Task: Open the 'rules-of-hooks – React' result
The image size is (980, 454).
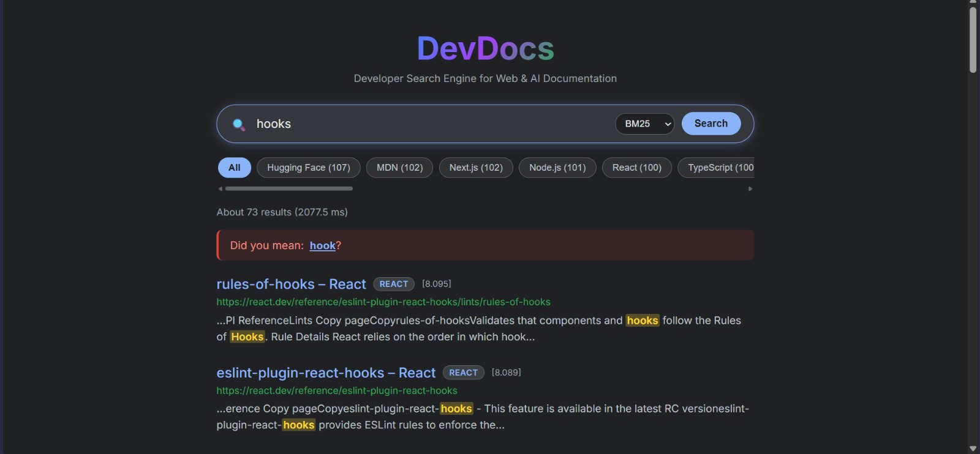Action: [x=291, y=284]
